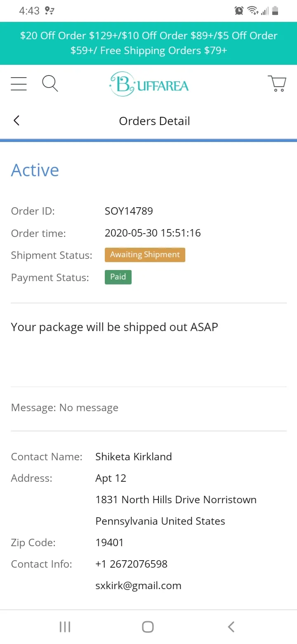The width and height of the screenshot is (297, 644).
Task: Tap the battery icon in status bar
Action: (275, 11)
